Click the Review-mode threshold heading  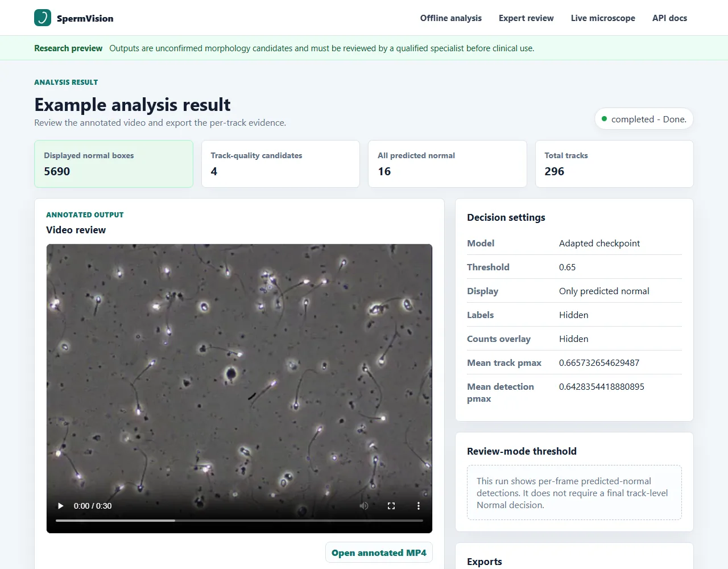pos(522,451)
